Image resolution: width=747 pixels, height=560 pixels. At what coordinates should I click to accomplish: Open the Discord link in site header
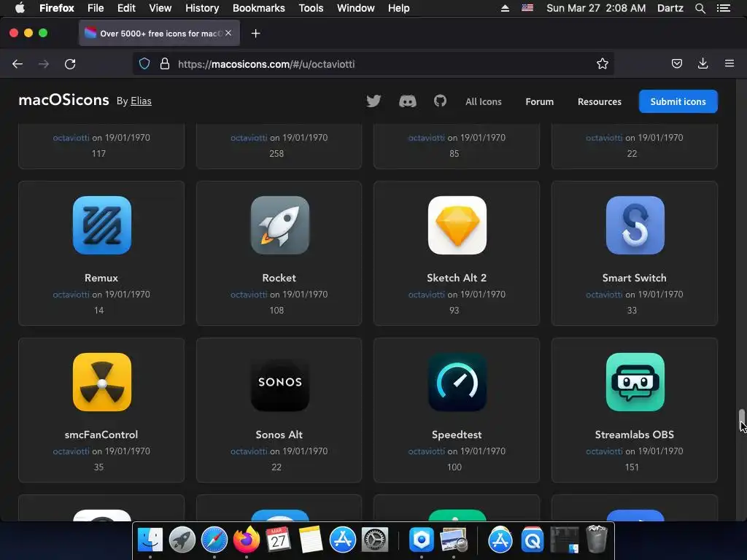point(407,101)
